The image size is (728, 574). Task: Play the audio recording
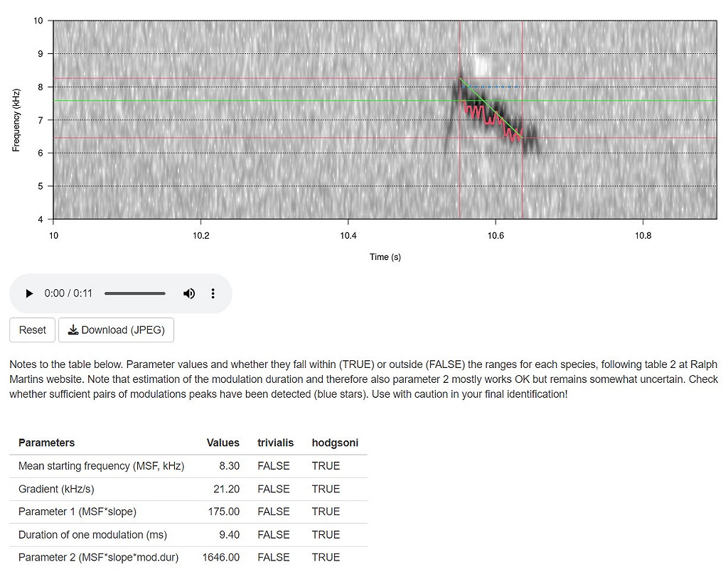(29, 293)
